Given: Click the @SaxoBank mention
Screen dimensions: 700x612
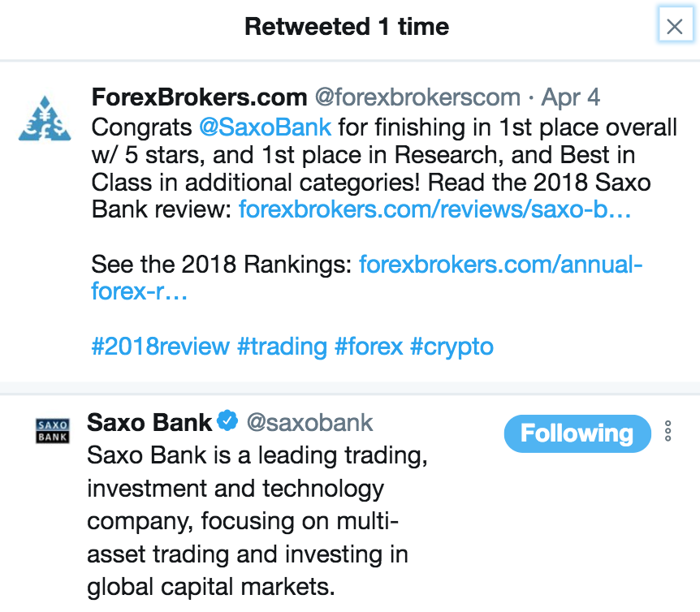Looking at the screenshot, I should [x=266, y=127].
